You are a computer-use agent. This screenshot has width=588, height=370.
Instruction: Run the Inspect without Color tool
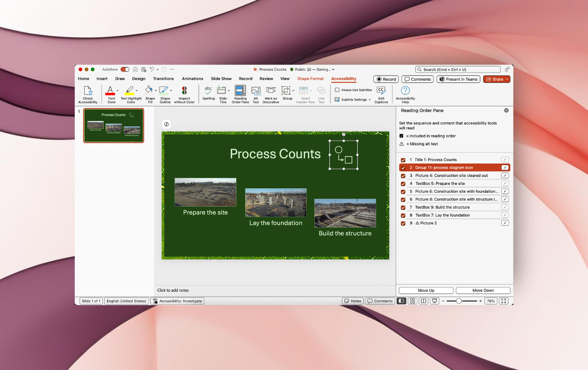[184, 94]
